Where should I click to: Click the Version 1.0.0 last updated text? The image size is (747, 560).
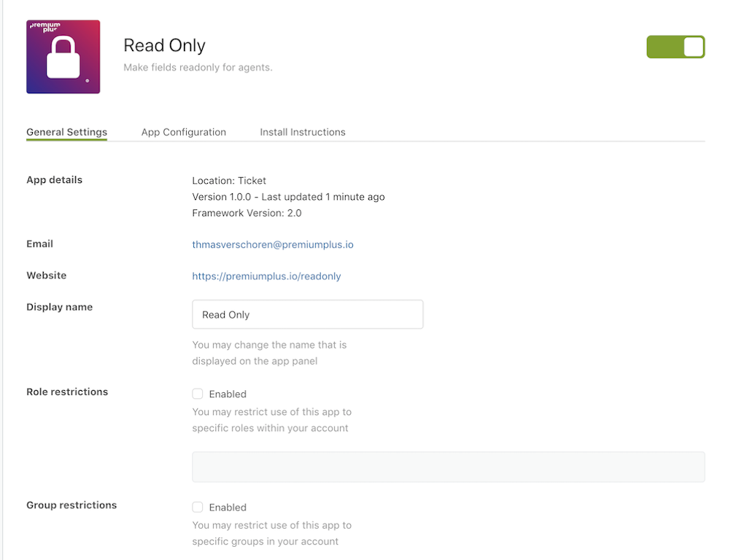click(288, 197)
